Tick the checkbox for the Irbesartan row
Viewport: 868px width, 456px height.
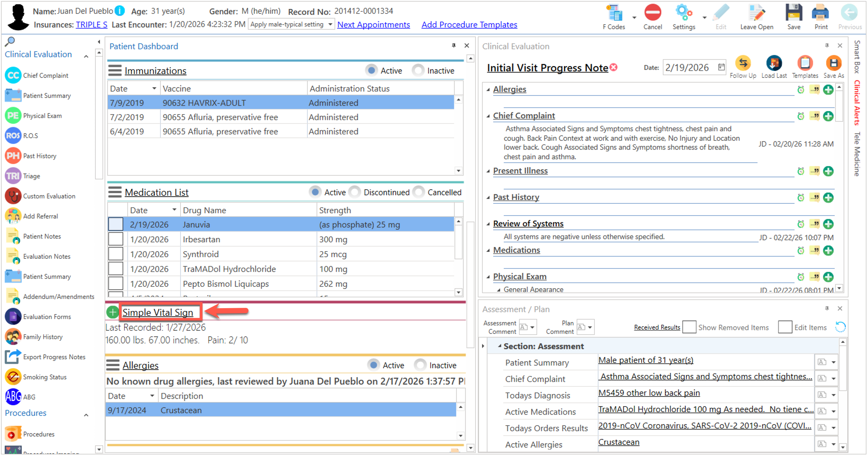click(116, 239)
